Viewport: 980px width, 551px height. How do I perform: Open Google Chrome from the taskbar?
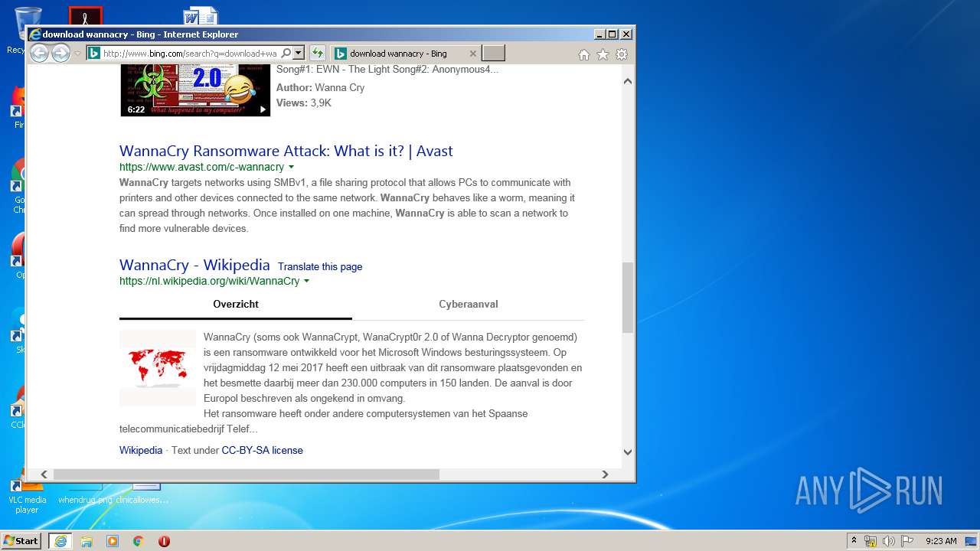139,541
